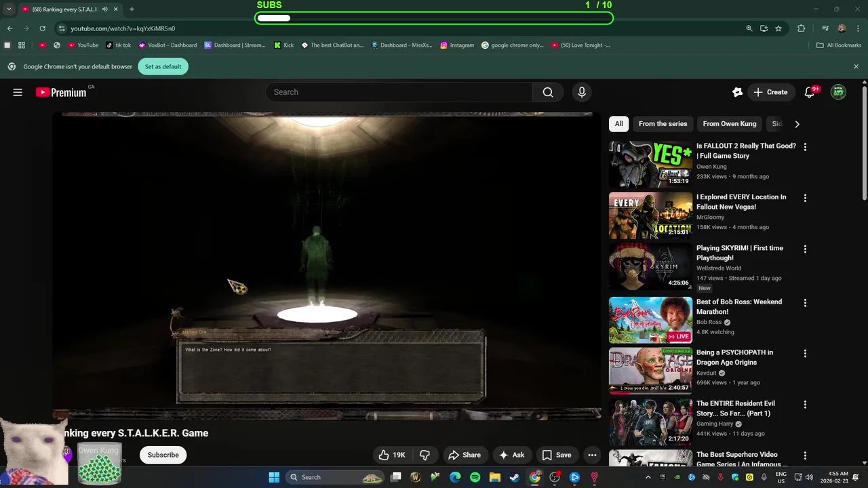Dismiss the default browser infobar
Screen dimensions: 868x488
pos(856,66)
